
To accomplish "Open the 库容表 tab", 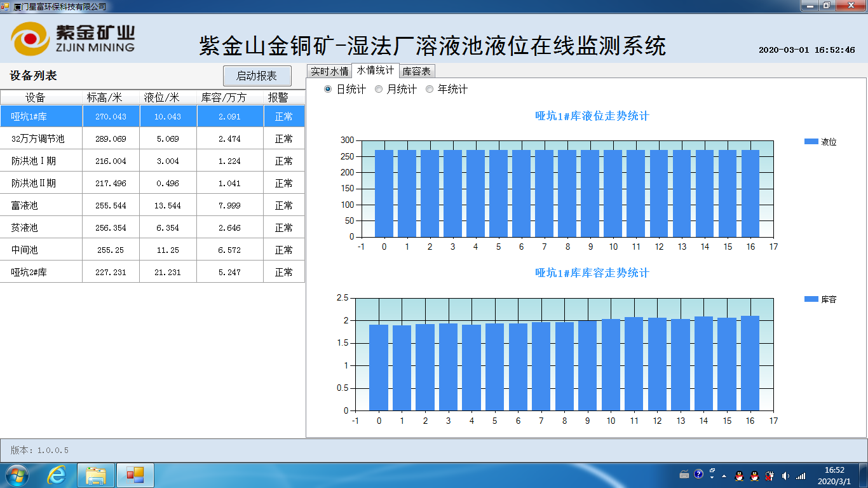I will 417,71.
